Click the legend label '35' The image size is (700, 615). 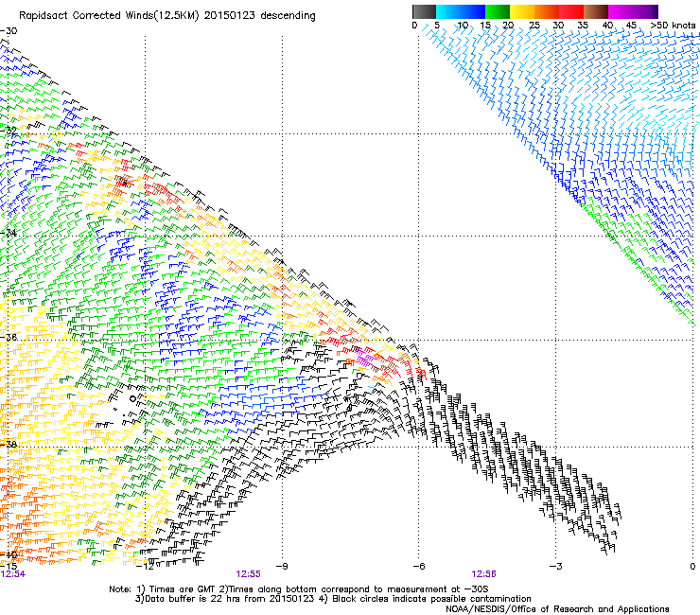[583, 26]
